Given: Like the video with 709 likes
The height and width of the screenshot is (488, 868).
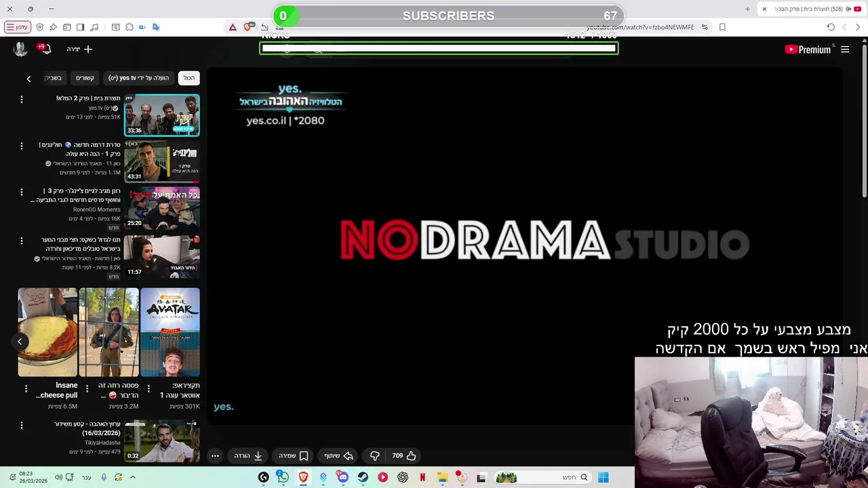Looking at the screenshot, I should [x=403, y=455].
